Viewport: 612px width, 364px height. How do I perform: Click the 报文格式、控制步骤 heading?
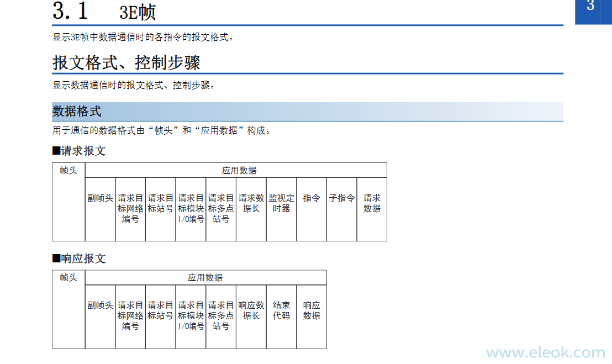click(126, 62)
